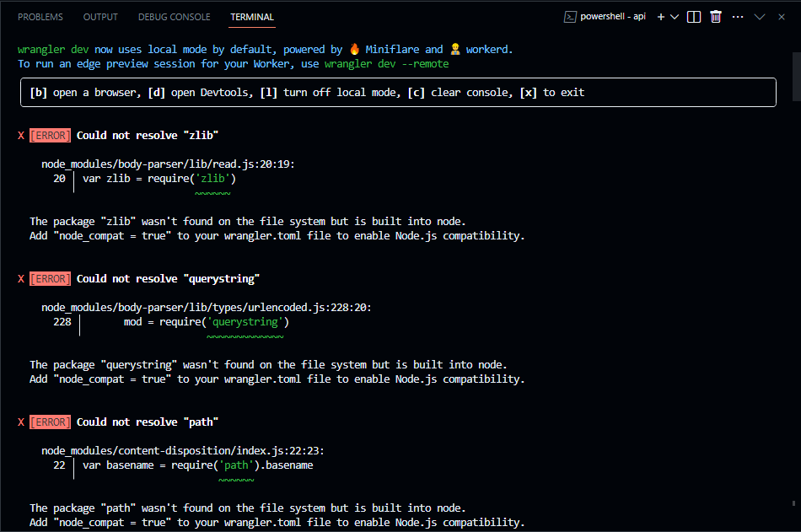Click 'Could not resolve "querystring"' message

(168, 279)
